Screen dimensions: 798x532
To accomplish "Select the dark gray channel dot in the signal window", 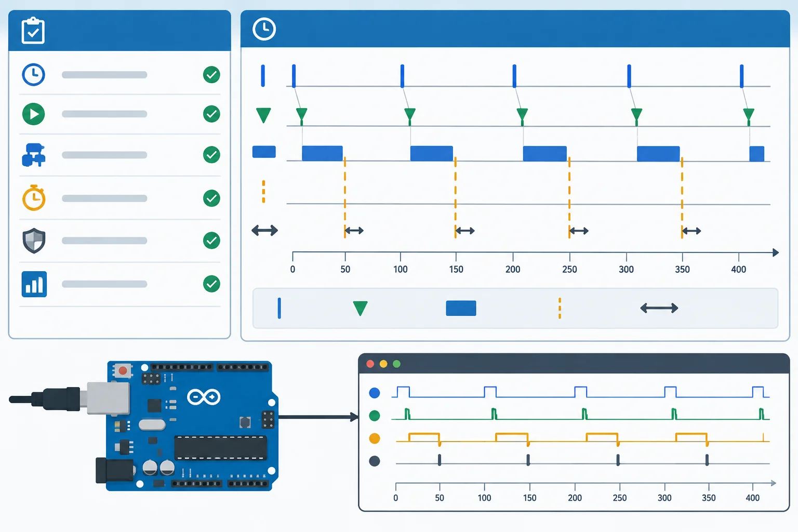I will click(x=374, y=461).
